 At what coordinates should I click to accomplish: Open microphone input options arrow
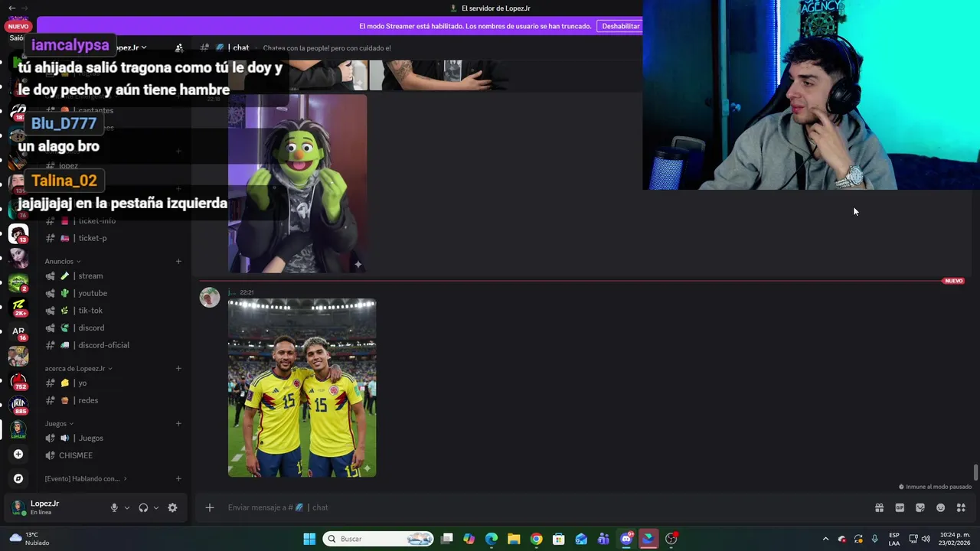127,507
